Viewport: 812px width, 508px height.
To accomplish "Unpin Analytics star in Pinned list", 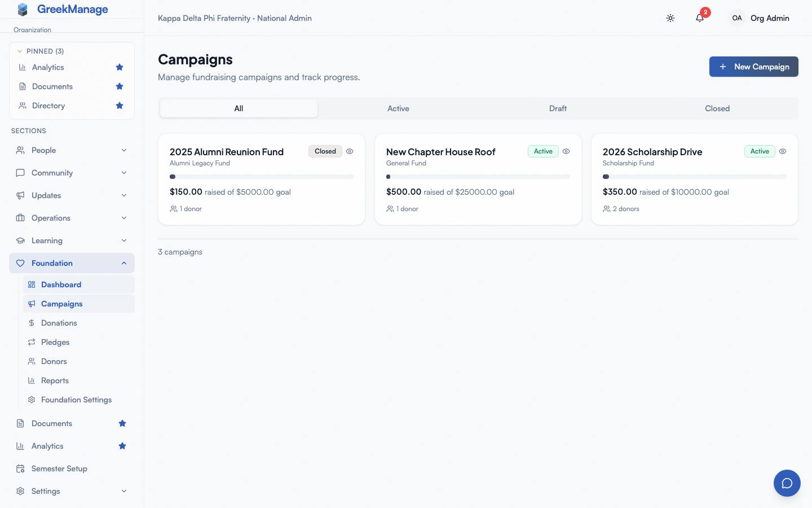I will [x=120, y=67].
